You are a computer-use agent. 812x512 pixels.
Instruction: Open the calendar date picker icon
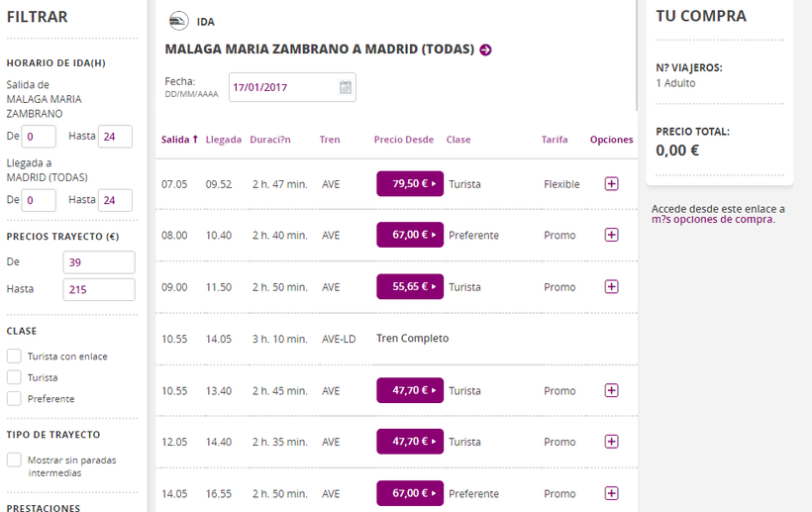346,87
